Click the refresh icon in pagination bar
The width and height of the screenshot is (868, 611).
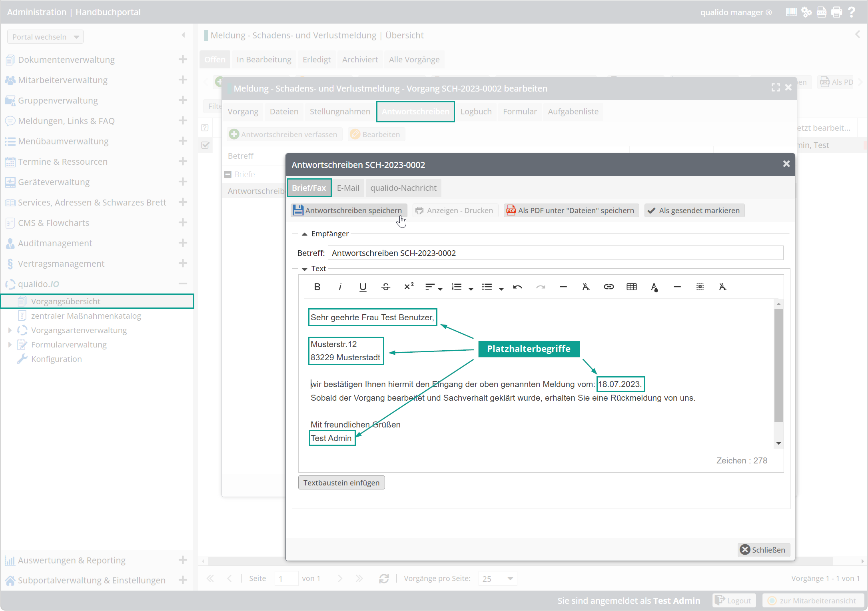(384, 579)
